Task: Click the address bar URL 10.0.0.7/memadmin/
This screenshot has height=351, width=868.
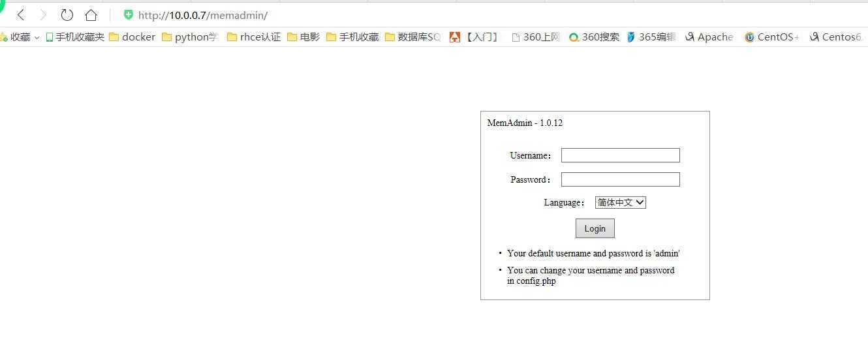Action: [x=203, y=15]
